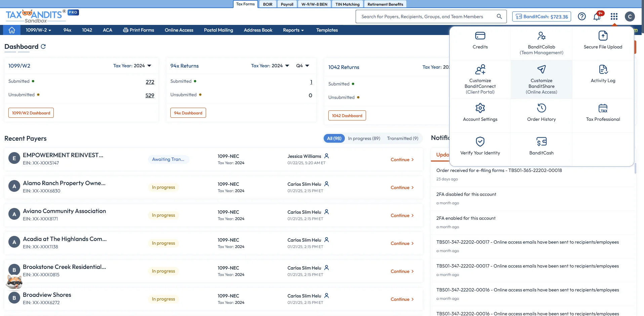Refresh the Dashboard with reload icon
The image size is (644, 316).
(x=43, y=46)
